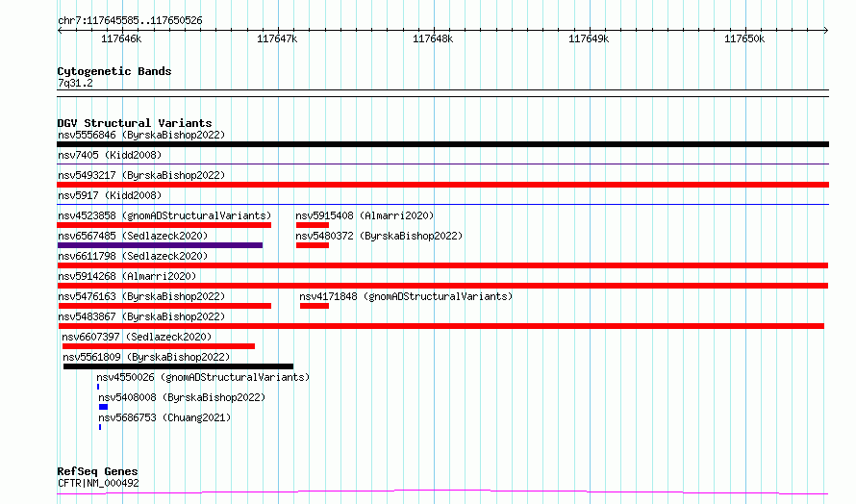Select the red nsv6611798 variant bar
Viewport: 856px width, 504px height.
point(442,265)
